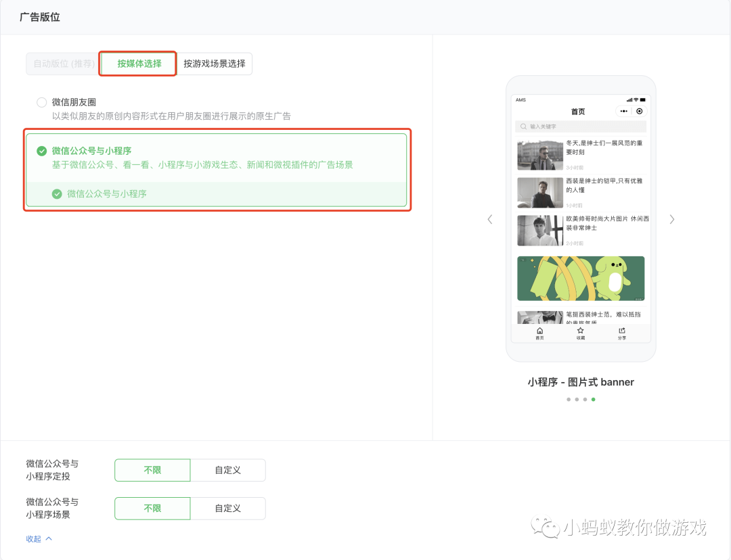Show previous preview with left arrow
The image size is (731, 560).
pyautogui.click(x=490, y=219)
